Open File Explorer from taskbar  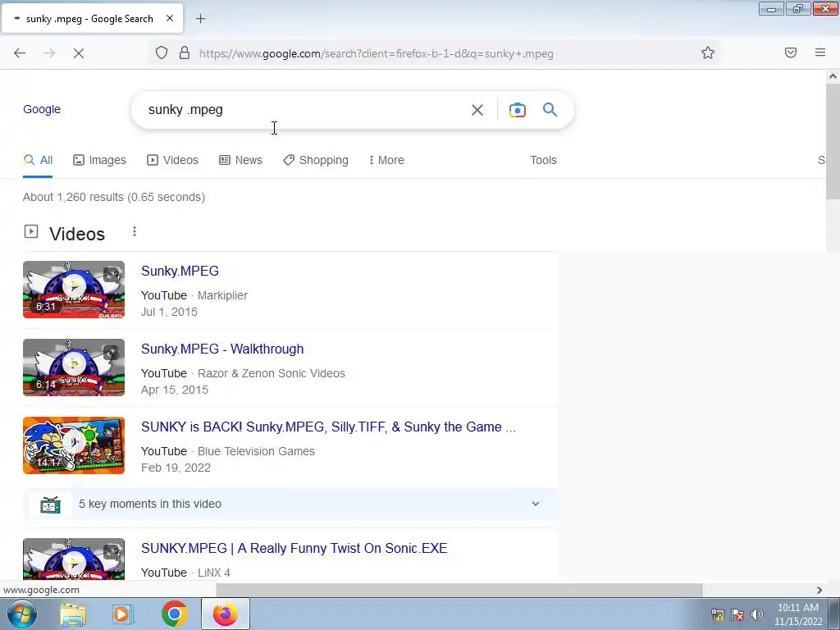(73, 614)
